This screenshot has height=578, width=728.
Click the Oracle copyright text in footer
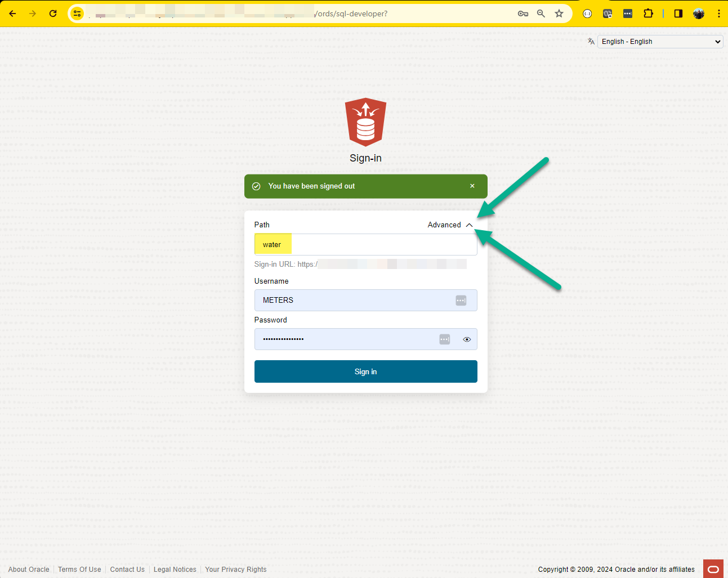[616, 570]
